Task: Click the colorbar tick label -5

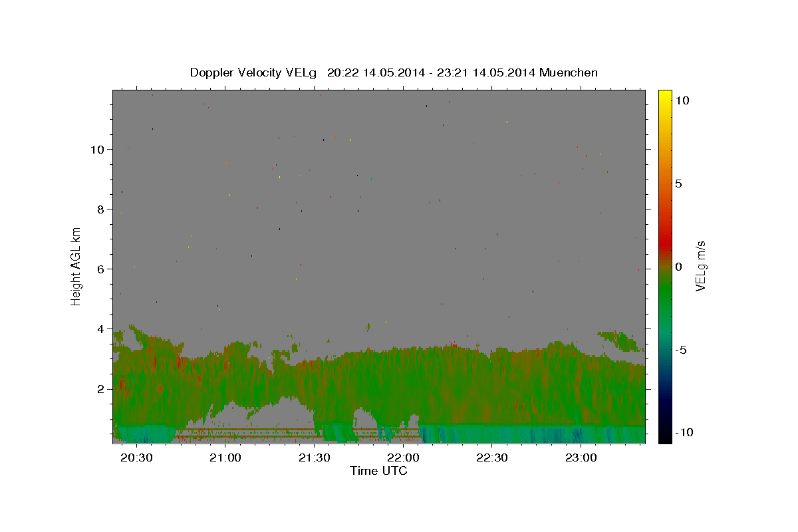Action: click(x=681, y=350)
